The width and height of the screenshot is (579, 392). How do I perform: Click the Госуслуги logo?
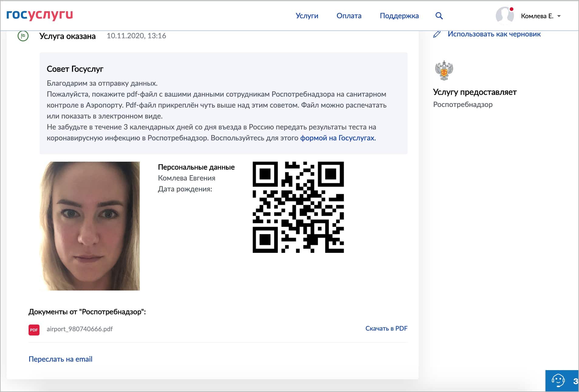(39, 15)
